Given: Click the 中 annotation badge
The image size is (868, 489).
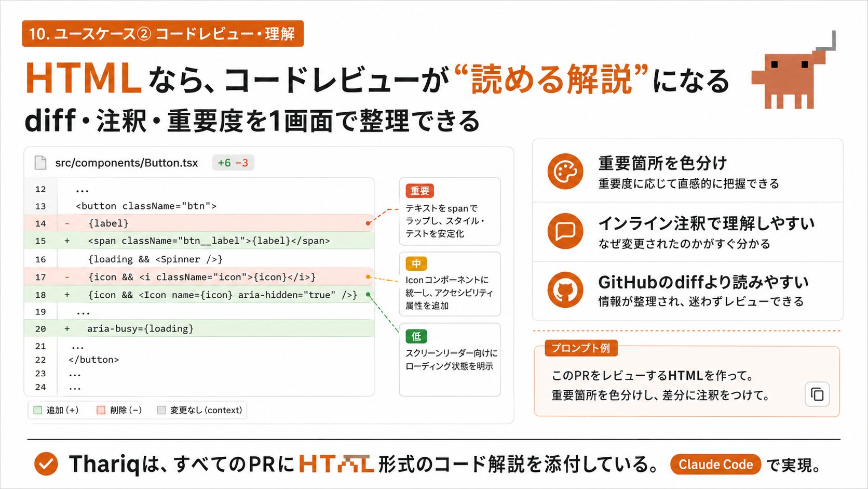Looking at the screenshot, I should pyautogui.click(x=416, y=263).
